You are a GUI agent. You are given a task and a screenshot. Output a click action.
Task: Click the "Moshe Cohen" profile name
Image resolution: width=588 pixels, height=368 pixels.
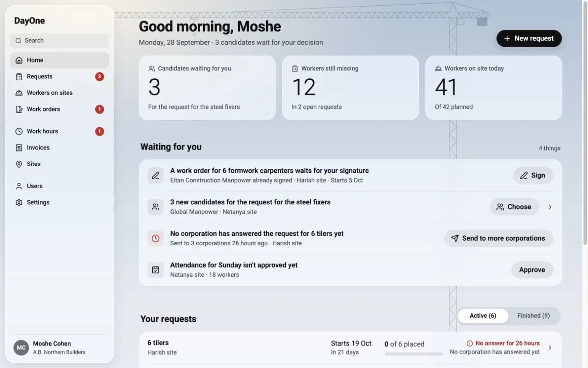point(52,344)
